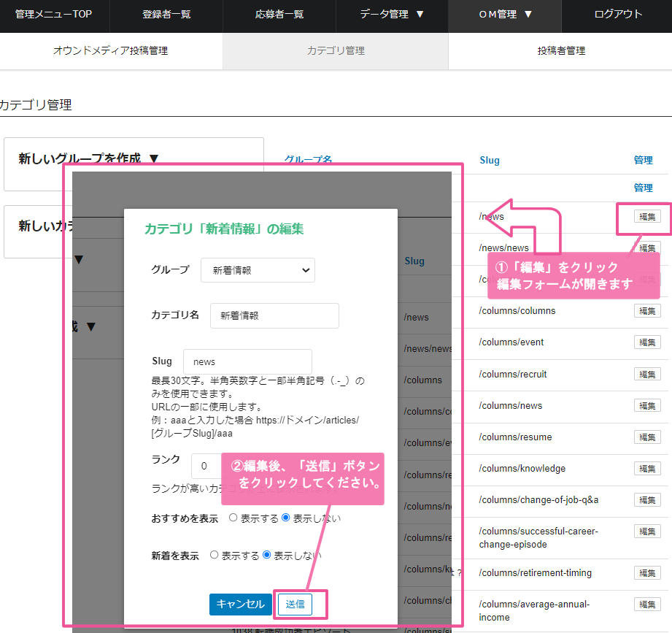Click the Slug input field

click(x=247, y=361)
